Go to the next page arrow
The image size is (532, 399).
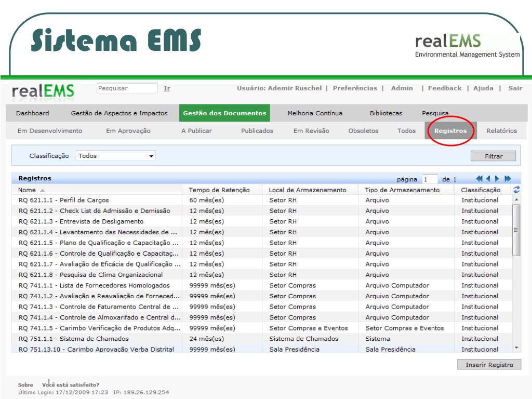pos(497,179)
